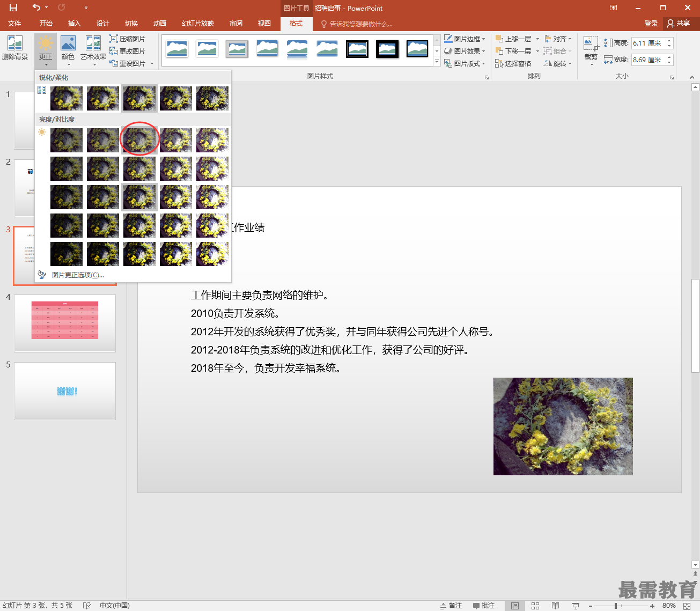The height and width of the screenshot is (611, 700).
Task: Click 下移一层 send backward
Action: [x=513, y=51]
